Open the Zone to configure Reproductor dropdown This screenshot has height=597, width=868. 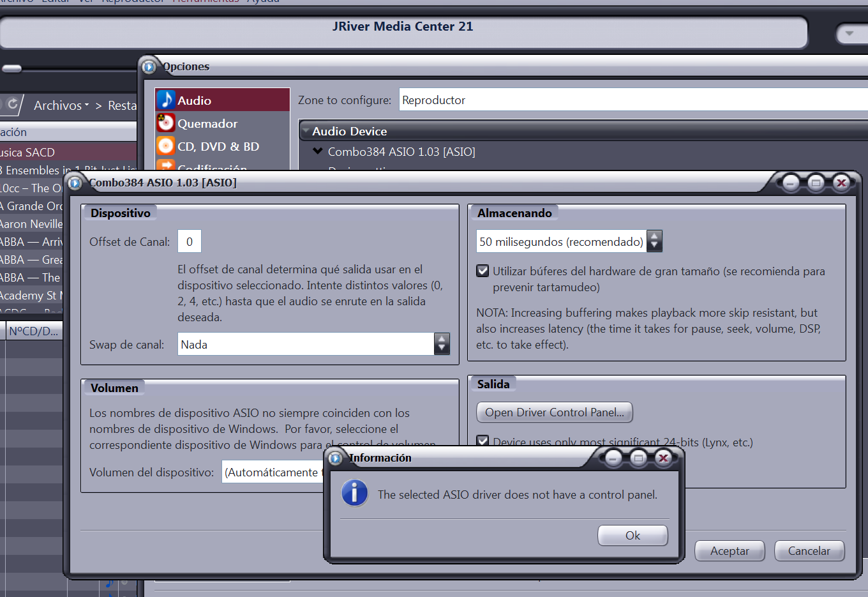pyautogui.click(x=633, y=100)
